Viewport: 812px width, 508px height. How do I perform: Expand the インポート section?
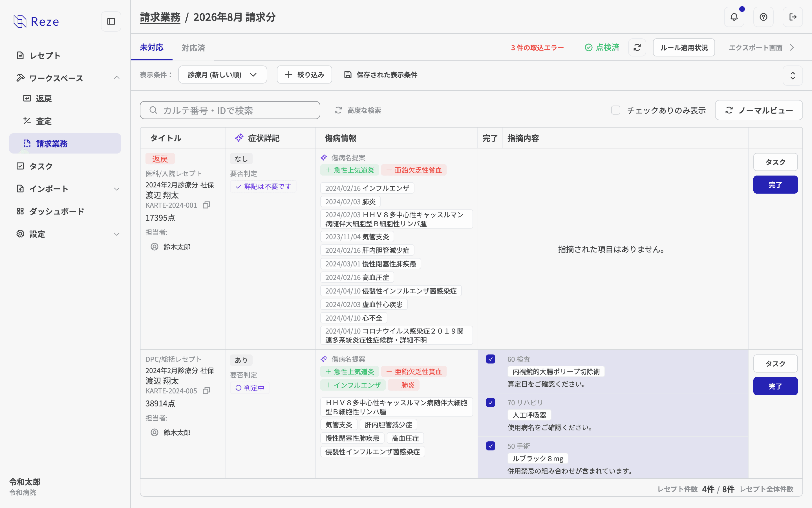click(116, 189)
